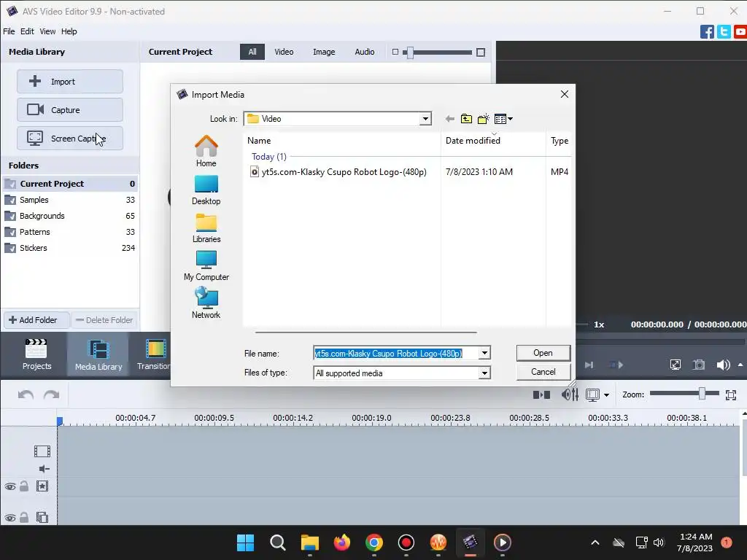Open the audio mixer icon above timeline
This screenshot has height=560, width=747.
(570, 394)
